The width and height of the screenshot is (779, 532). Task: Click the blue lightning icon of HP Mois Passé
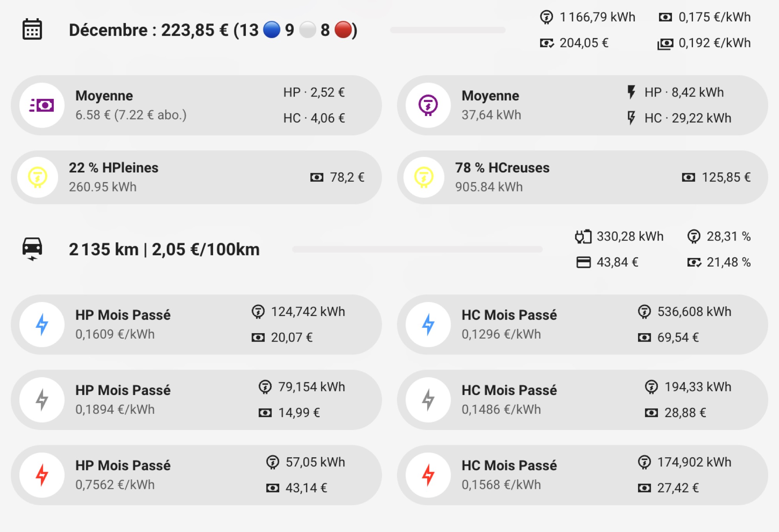[x=42, y=324]
